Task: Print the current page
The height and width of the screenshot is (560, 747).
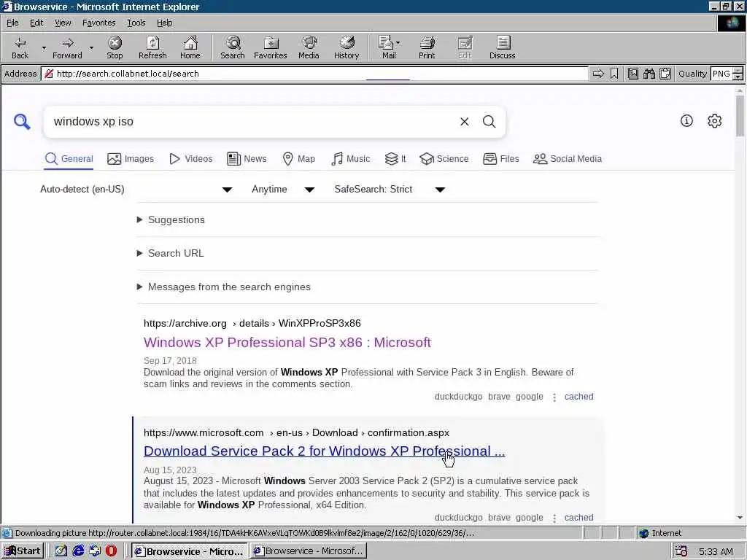Action: [x=427, y=47]
